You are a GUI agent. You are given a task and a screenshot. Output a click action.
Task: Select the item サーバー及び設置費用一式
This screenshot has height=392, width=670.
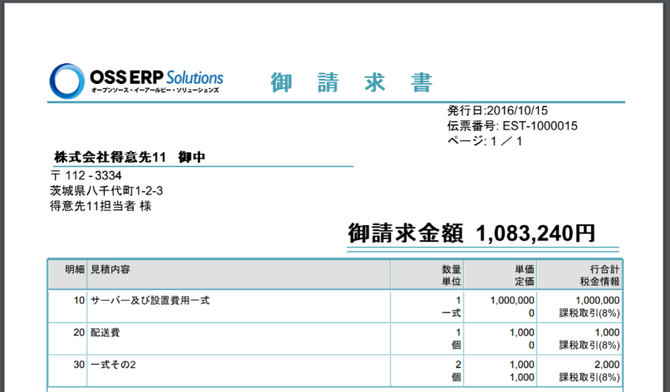coord(150,301)
